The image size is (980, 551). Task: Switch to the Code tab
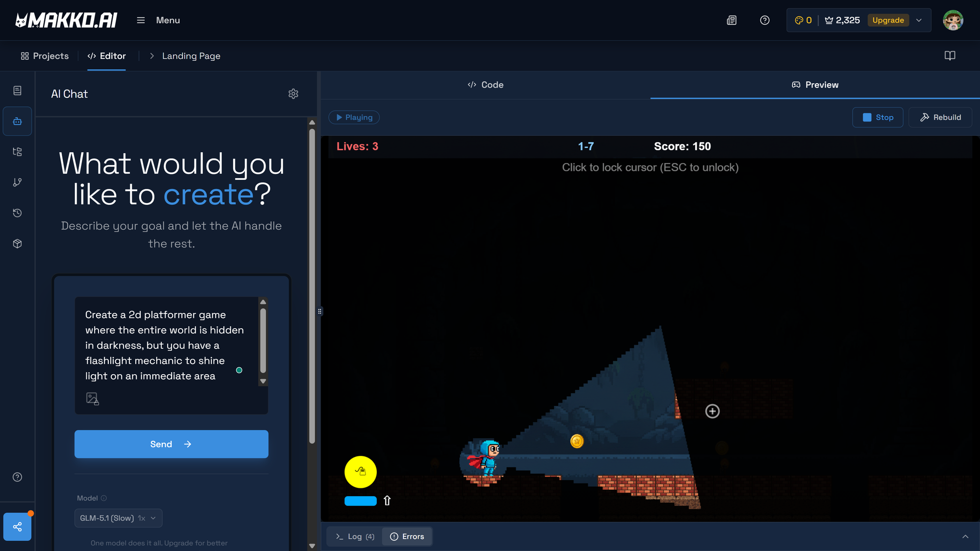pos(485,85)
